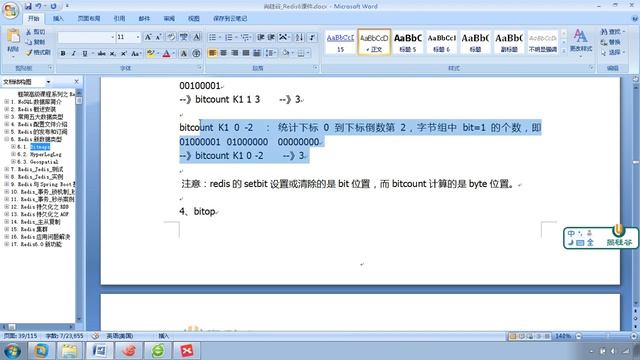Expand the styles gallery more arrow
The image size is (640, 360).
[x=564, y=51]
